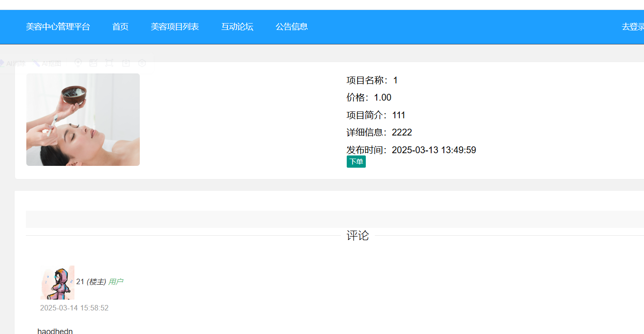The height and width of the screenshot is (334, 644).
Task: Click the 去登录 login link
Action: (632, 27)
